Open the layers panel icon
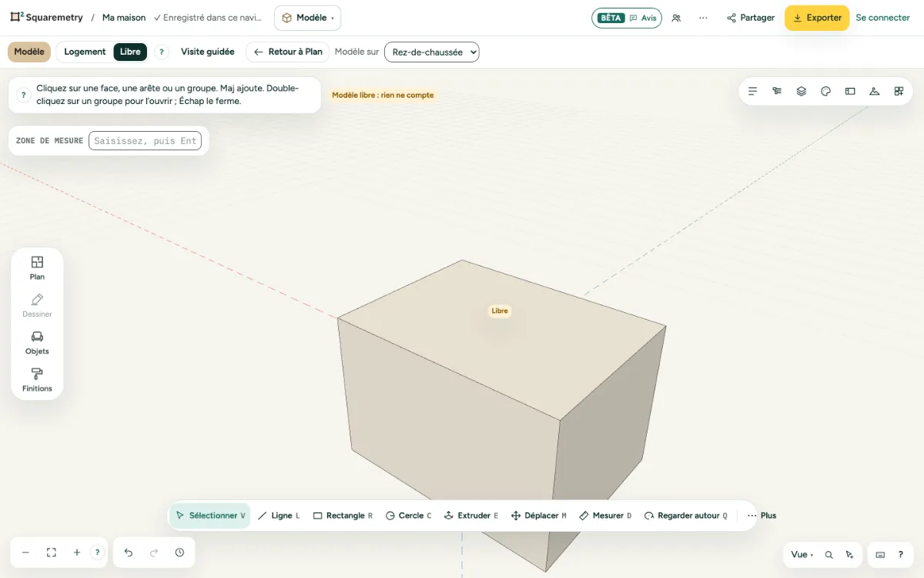The height and width of the screenshot is (578, 924). coord(802,91)
